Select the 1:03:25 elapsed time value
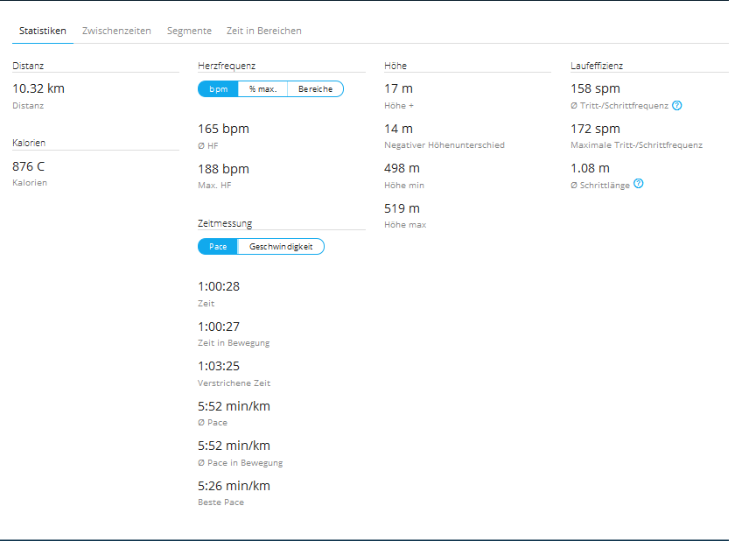This screenshot has height=541, width=756. click(219, 367)
